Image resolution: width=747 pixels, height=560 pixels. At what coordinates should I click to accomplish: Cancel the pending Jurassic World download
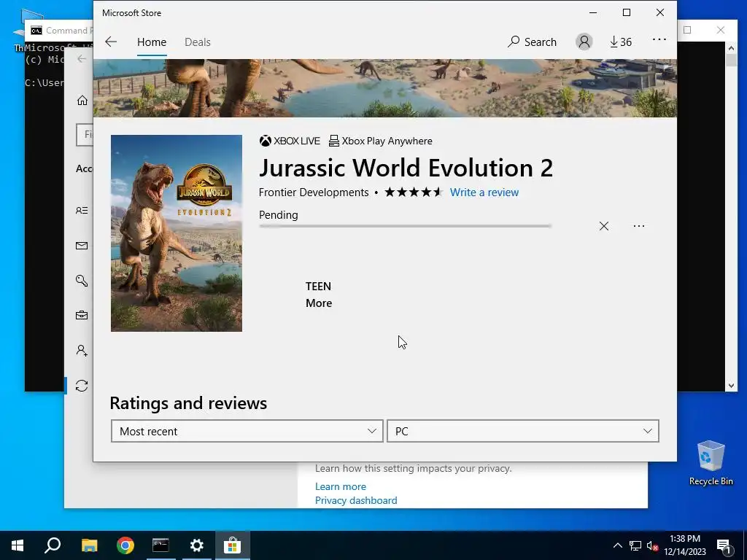[603, 226]
